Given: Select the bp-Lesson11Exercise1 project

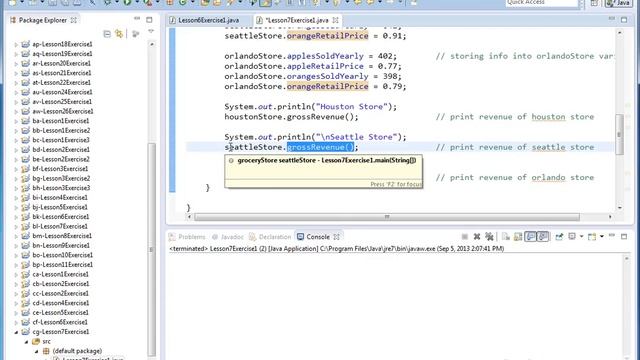Looking at the screenshot, I should (62, 264).
